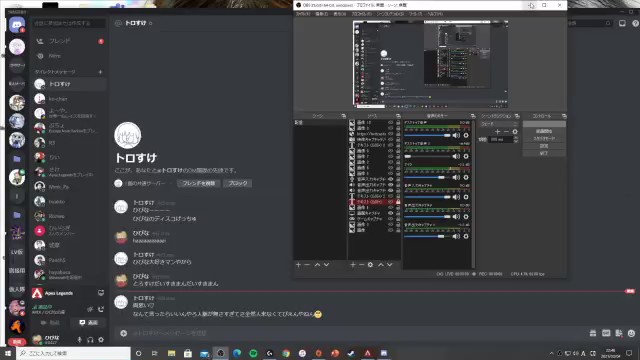640x360 pixels.
Task: Disconnect from the voice call
Action: [101, 309]
